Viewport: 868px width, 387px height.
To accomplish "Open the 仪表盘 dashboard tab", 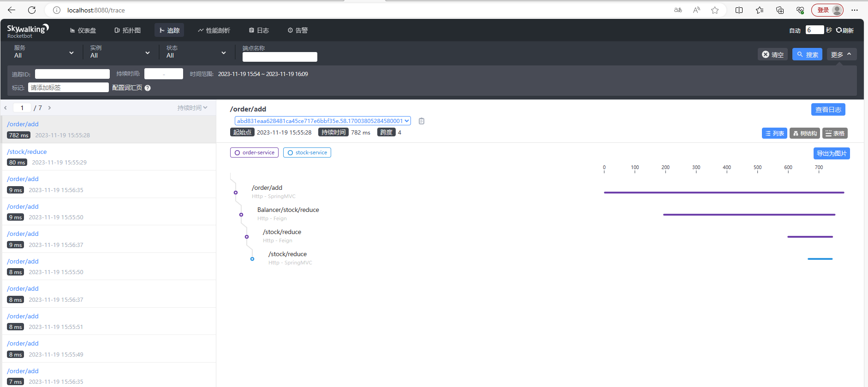I will tap(83, 30).
